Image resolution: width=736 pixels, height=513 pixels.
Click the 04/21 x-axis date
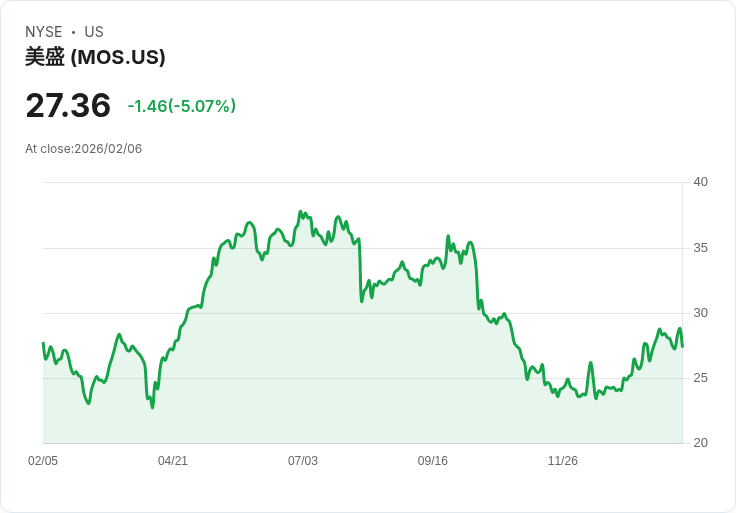coord(173,461)
